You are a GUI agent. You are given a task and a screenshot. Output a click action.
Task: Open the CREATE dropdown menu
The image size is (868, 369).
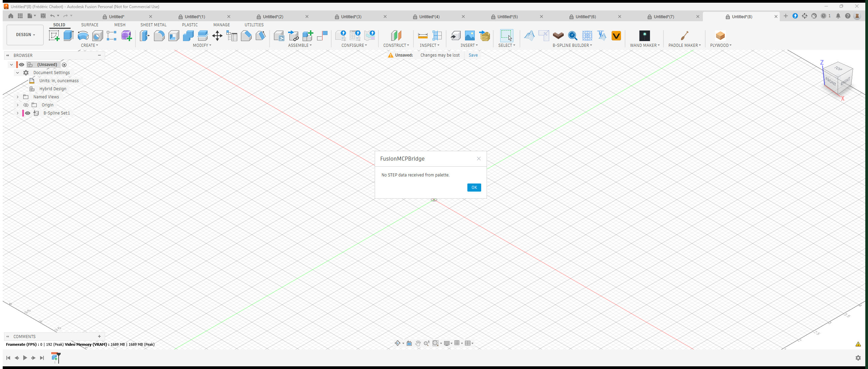point(89,45)
